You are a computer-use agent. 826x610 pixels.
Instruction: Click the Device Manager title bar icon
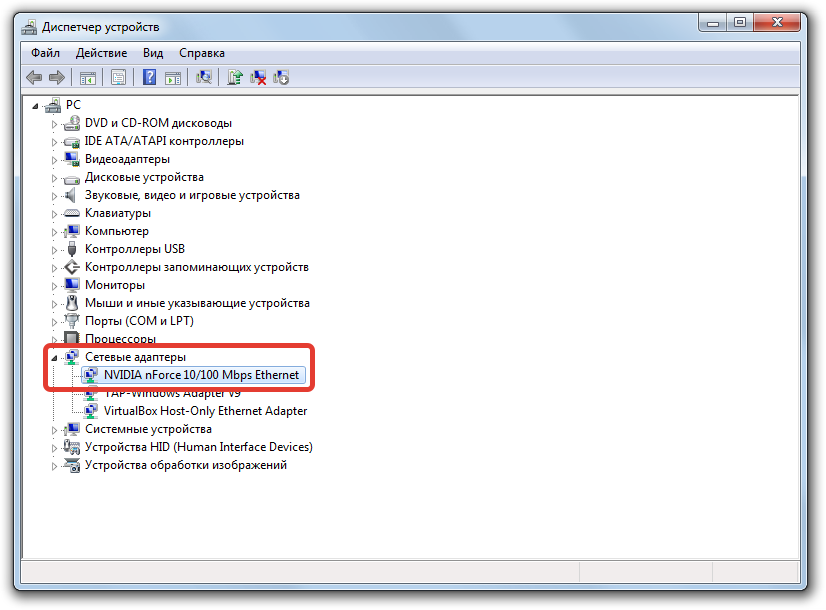30,27
